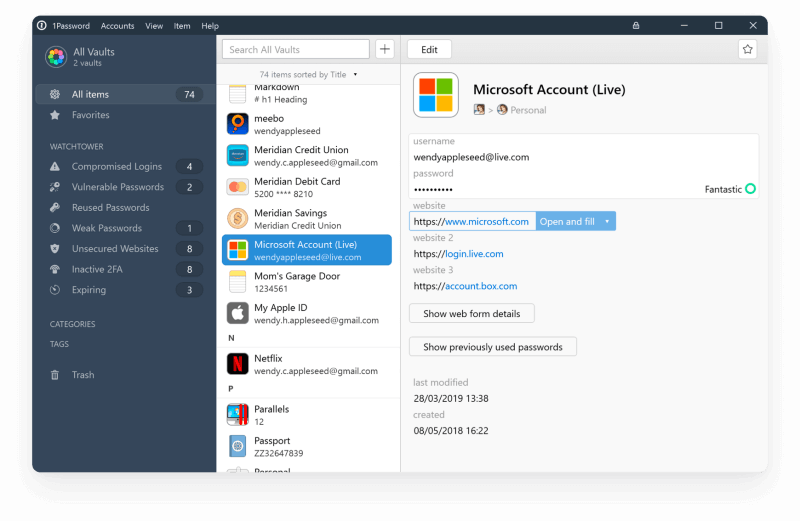Click the lock icon in title bar
The width and height of the screenshot is (800, 521).
click(636, 26)
